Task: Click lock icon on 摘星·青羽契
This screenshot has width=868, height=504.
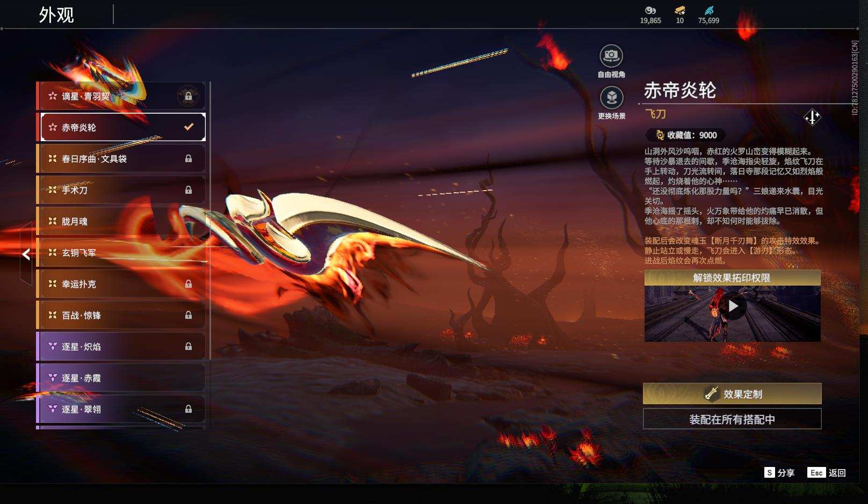Action: (189, 96)
